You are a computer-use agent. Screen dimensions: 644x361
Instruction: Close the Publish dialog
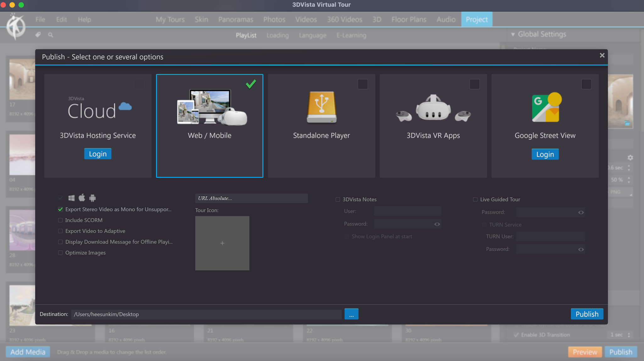[602, 55]
